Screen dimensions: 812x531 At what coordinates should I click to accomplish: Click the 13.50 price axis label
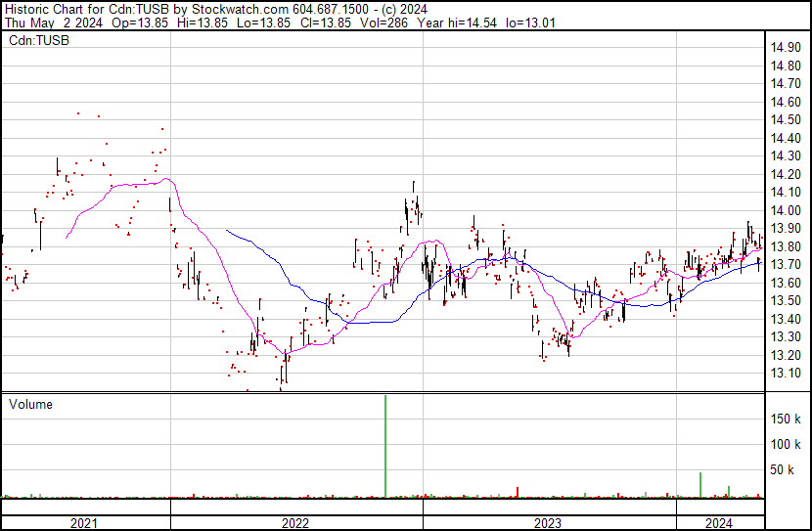788,300
